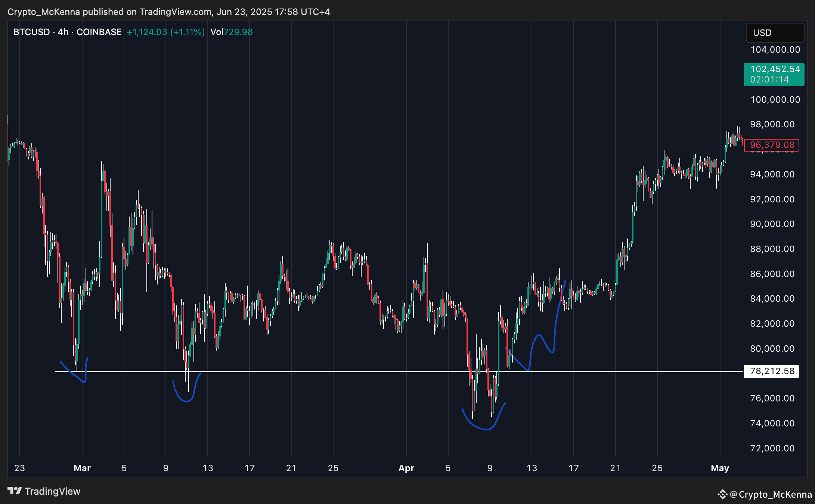Click the BTCUSD · 4h · COINBASE symbol title
Image resolution: width=815 pixels, height=504 pixels.
[x=68, y=32]
